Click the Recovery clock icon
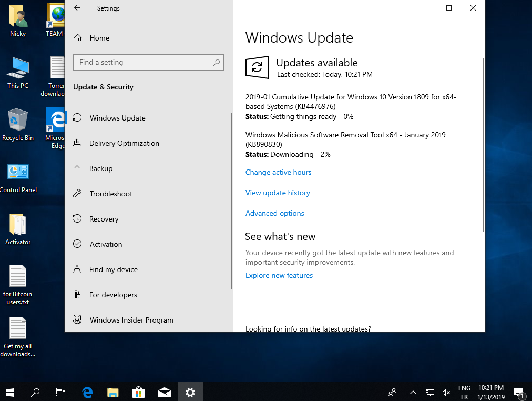532x401 pixels. tap(77, 219)
